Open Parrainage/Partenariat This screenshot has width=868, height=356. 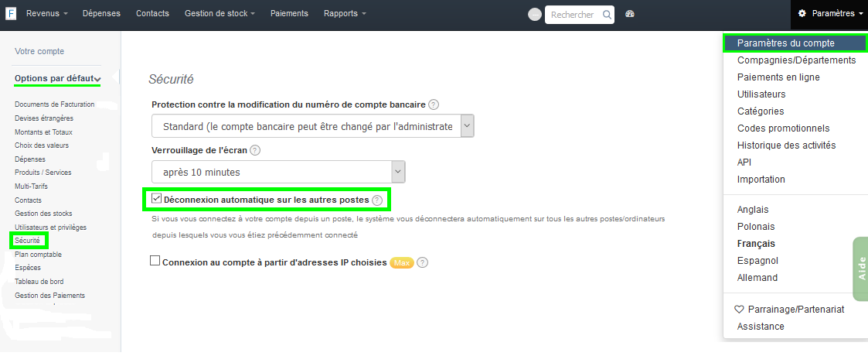pos(796,310)
